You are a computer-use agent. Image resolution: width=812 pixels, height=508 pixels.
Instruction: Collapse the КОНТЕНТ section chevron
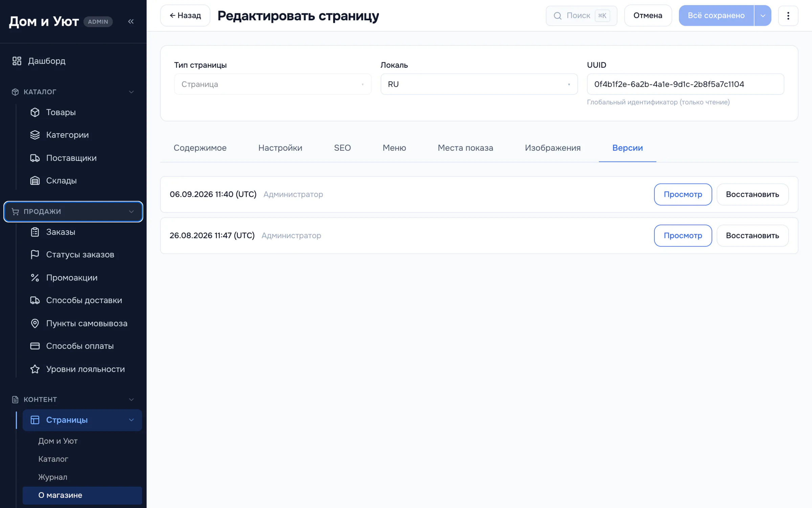pos(131,400)
